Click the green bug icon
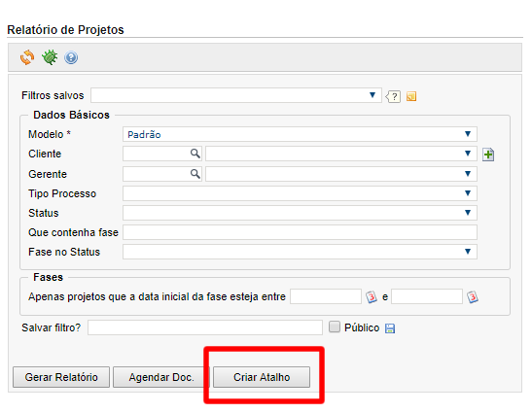This screenshot has width=532, height=413. coord(50,57)
